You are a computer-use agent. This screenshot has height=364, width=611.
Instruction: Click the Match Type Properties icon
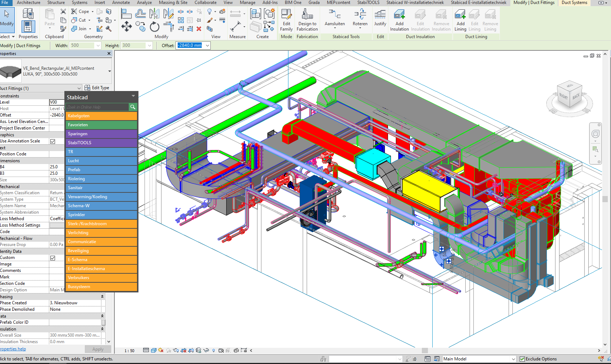point(63,29)
